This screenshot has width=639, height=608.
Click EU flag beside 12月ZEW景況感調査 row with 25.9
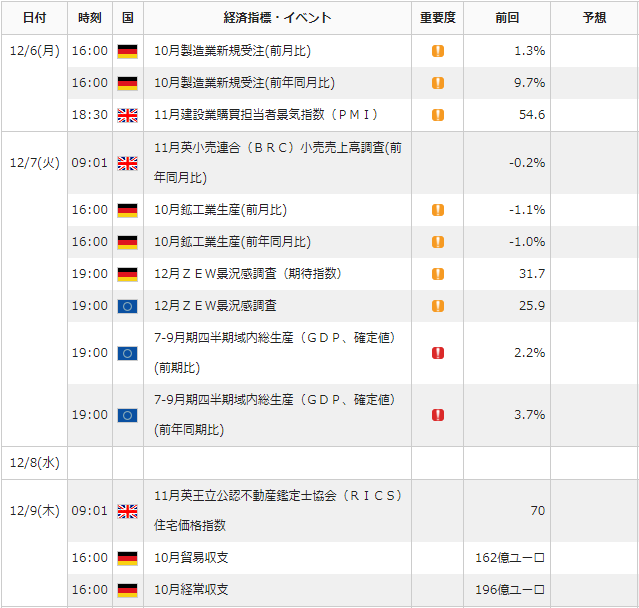(128, 306)
